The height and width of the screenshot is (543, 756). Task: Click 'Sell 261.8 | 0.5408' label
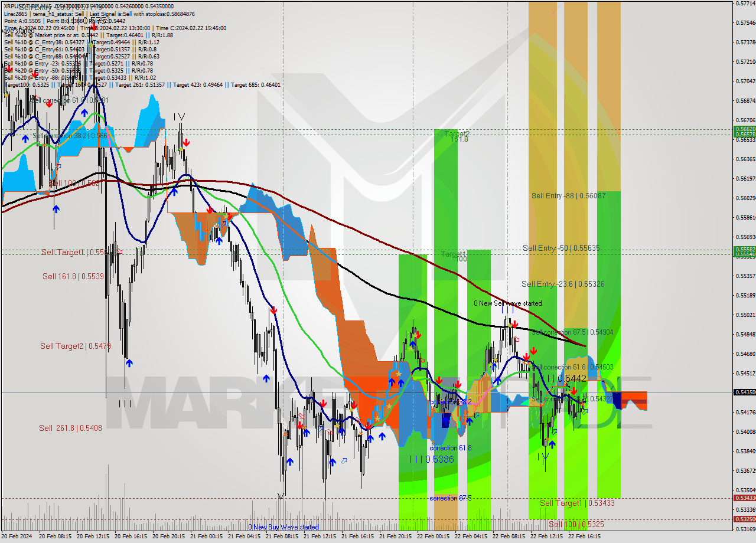[70, 428]
